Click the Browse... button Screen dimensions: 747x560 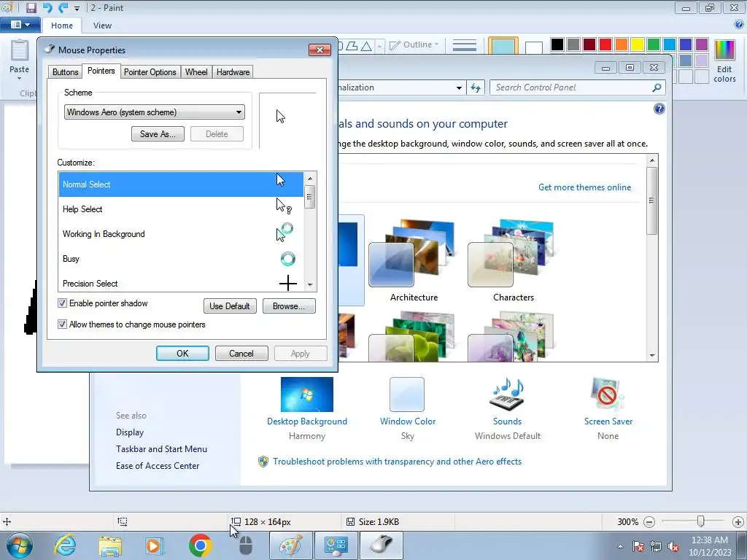click(x=289, y=306)
